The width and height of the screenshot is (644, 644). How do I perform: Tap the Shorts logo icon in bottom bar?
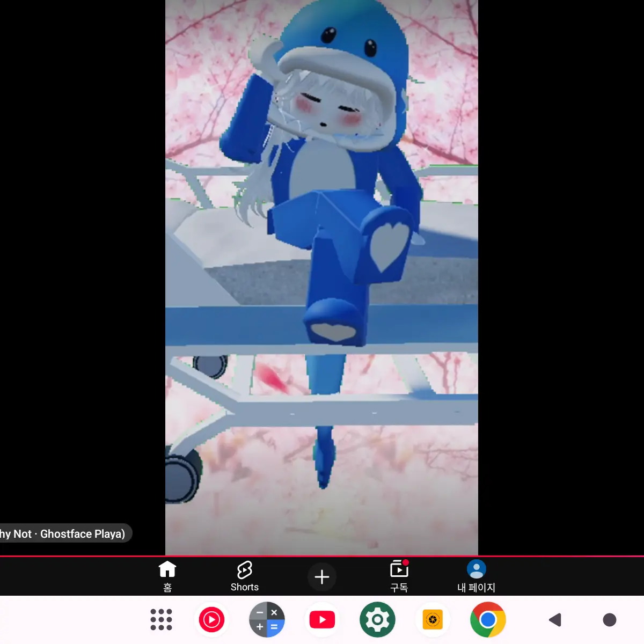245,569
